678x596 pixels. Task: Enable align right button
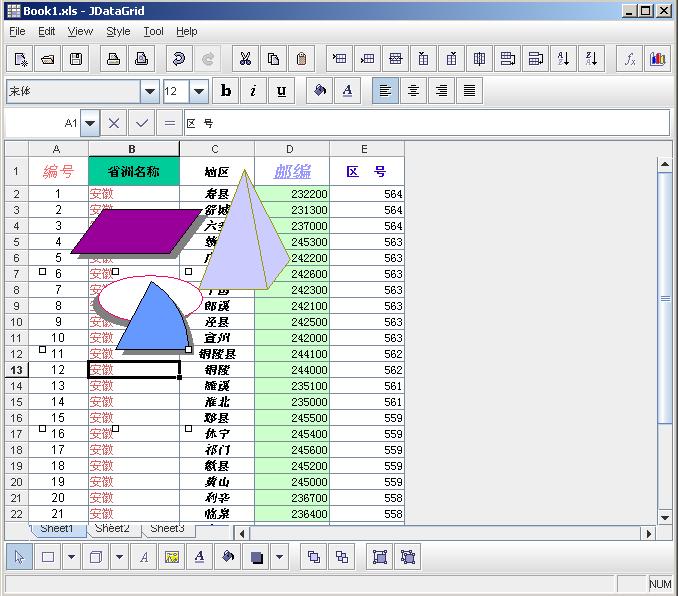pyautogui.click(x=441, y=91)
